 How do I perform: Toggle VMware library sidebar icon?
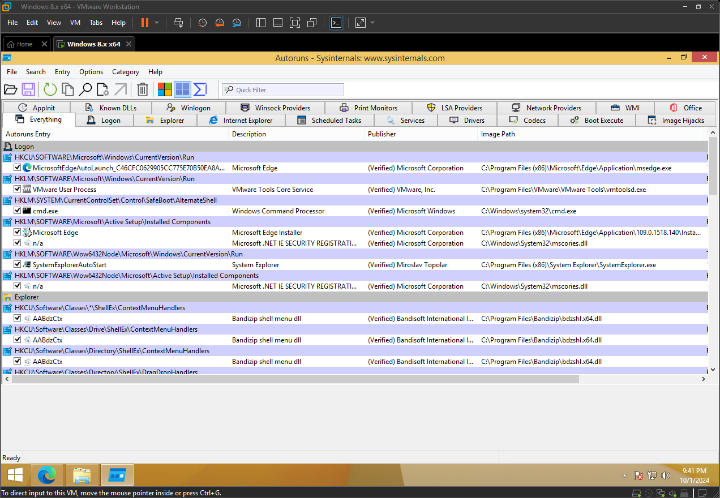tap(260, 22)
